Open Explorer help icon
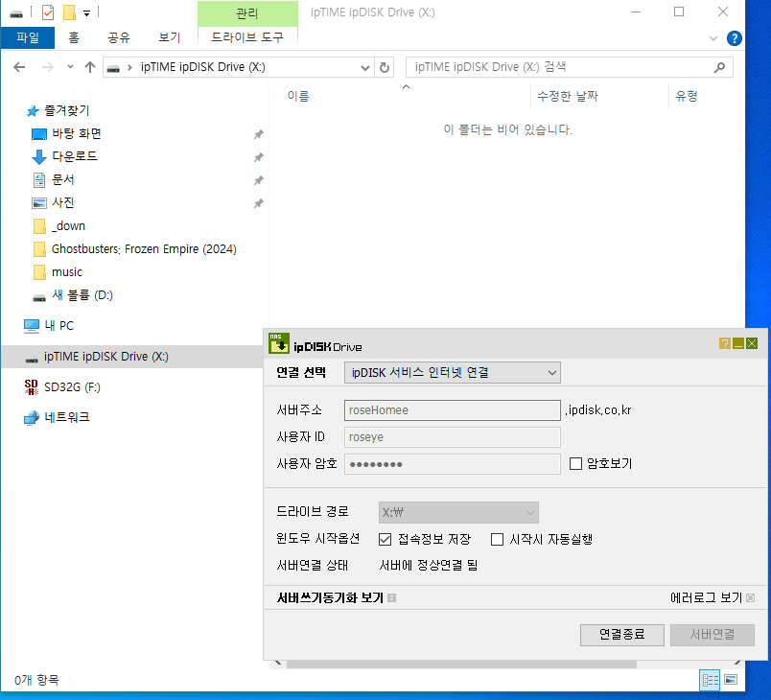Image resolution: width=771 pixels, height=700 pixels. [735, 38]
